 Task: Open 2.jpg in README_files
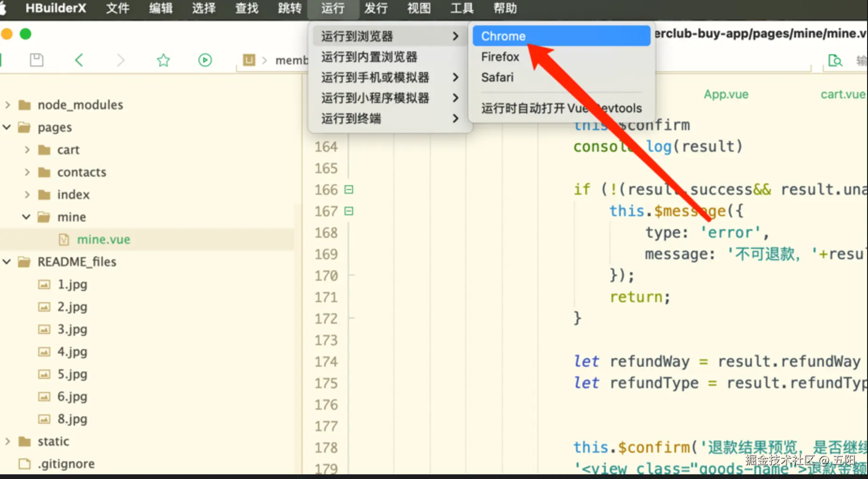pos(72,307)
